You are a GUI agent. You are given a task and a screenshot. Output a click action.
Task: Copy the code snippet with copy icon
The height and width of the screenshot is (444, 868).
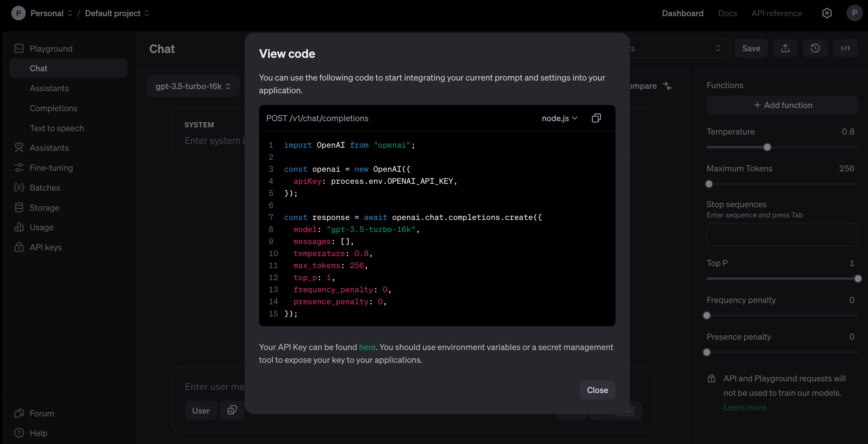[596, 118]
